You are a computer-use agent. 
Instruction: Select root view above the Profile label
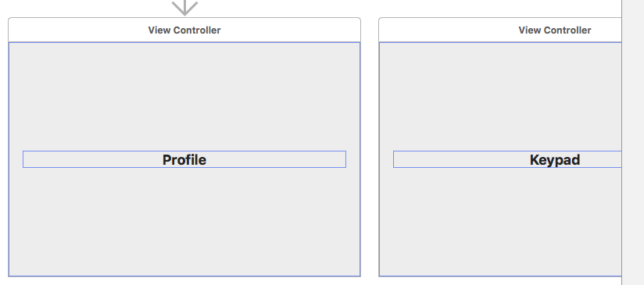click(184, 97)
